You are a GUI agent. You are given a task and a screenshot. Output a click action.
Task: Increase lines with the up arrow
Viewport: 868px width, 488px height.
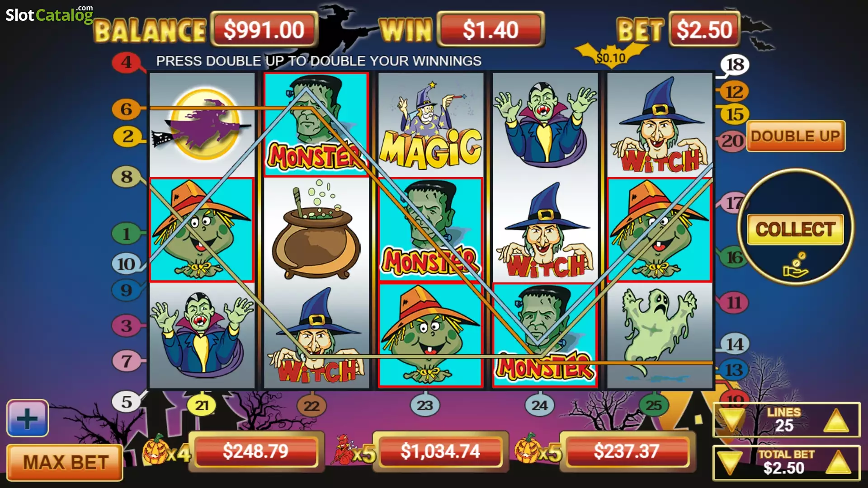[836, 421]
